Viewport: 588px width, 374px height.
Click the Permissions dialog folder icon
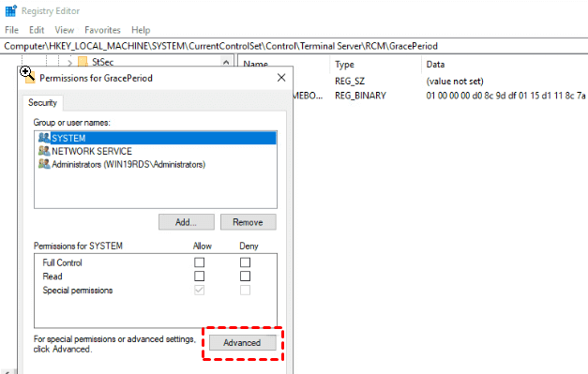pos(29,77)
